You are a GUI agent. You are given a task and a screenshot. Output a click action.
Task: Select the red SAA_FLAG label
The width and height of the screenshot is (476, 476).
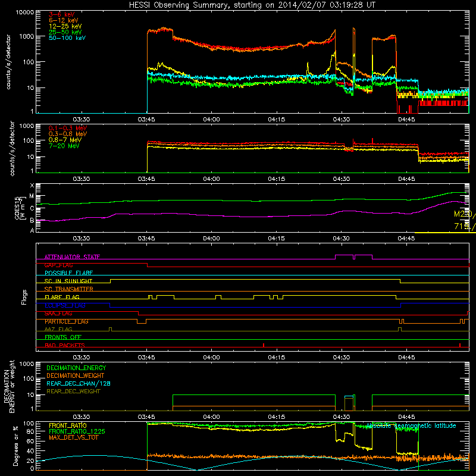(58, 314)
